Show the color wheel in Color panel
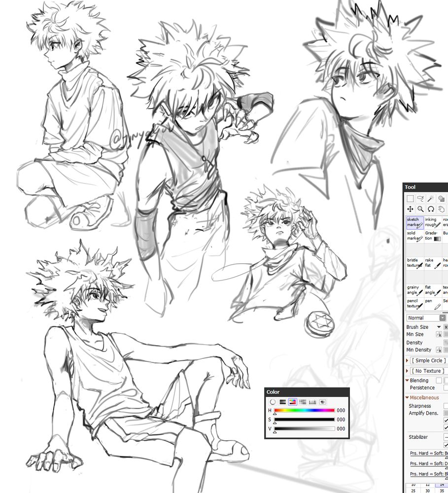 (273, 402)
